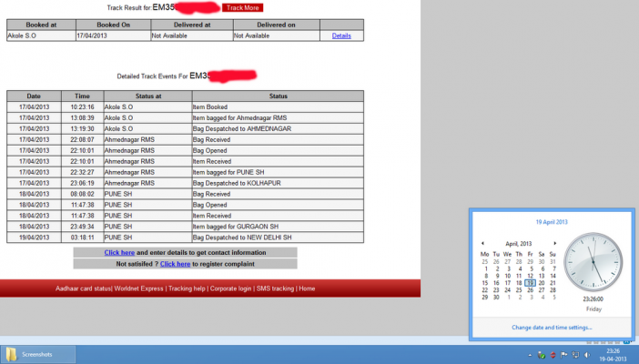Click the April, 2013 month header
The height and width of the screenshot is (364, 639).
tap(518, 244)
